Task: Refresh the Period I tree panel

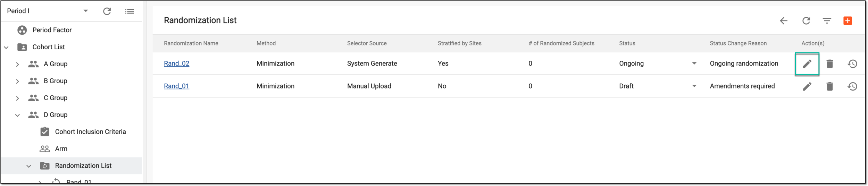Action: click(107, 11)
